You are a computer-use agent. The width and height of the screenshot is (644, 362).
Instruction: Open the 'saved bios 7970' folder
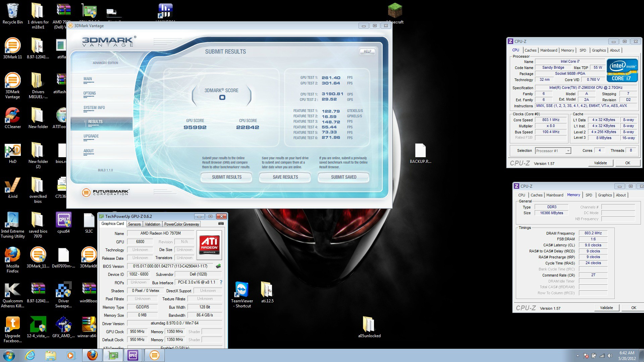click(x=38, y=225)
